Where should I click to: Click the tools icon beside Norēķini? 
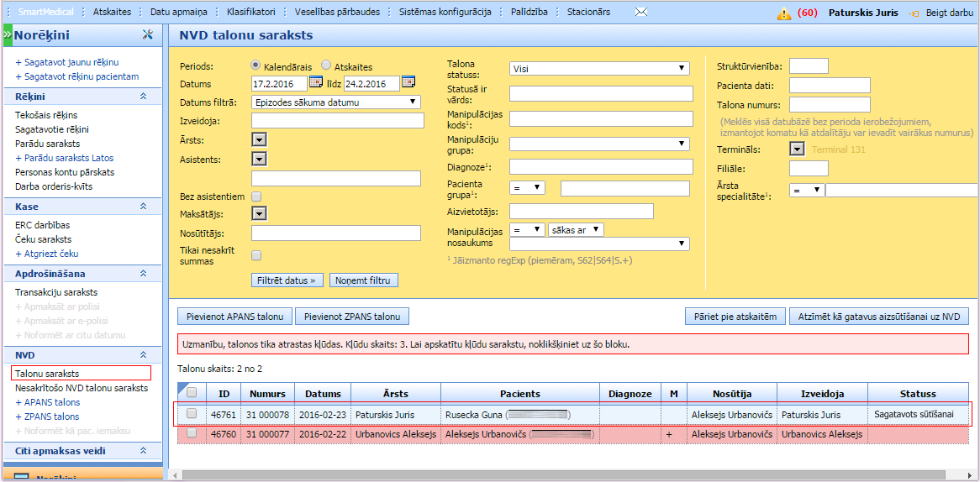click(148, 35)
